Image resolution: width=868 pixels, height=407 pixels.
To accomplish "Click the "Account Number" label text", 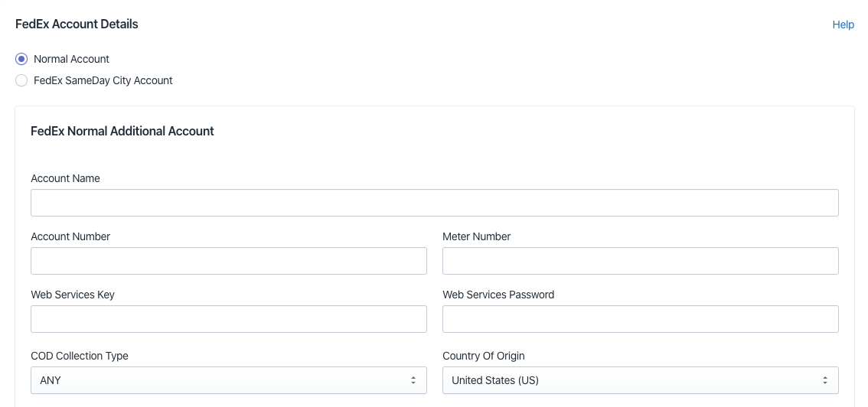I will [70, 236].
